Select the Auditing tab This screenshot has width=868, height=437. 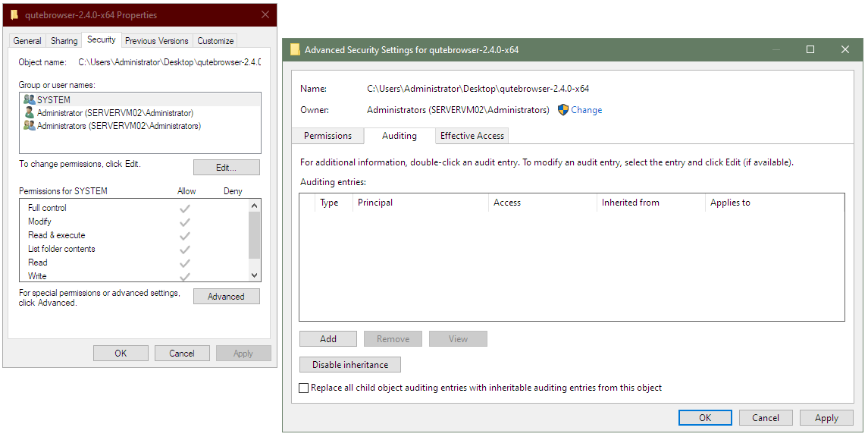point(399,136)
